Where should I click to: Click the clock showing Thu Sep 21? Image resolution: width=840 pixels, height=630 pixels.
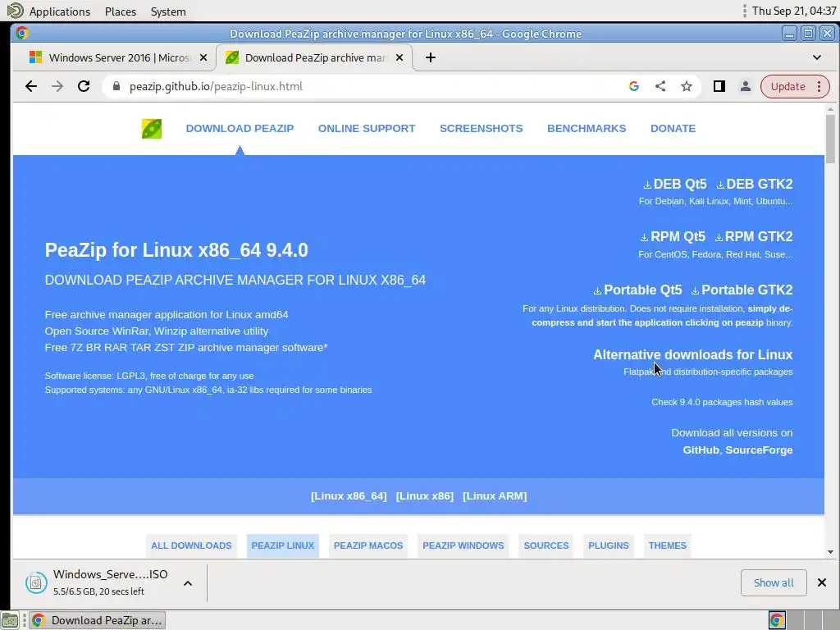pos(793,11)
